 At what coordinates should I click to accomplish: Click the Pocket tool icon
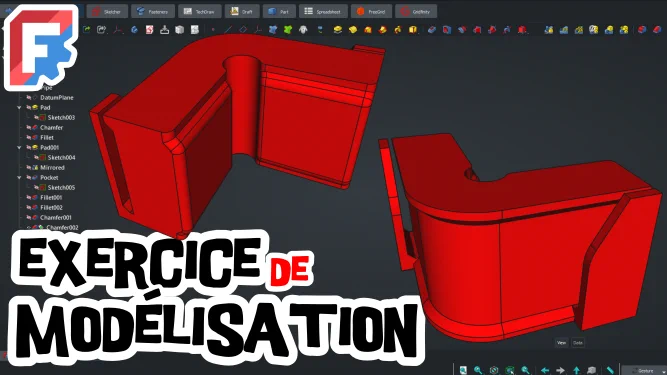432,30
